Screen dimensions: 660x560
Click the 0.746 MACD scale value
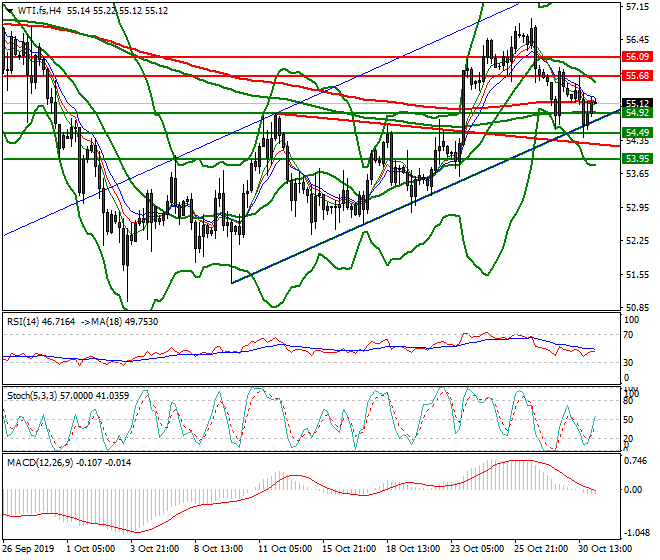[x=636, y=461]
